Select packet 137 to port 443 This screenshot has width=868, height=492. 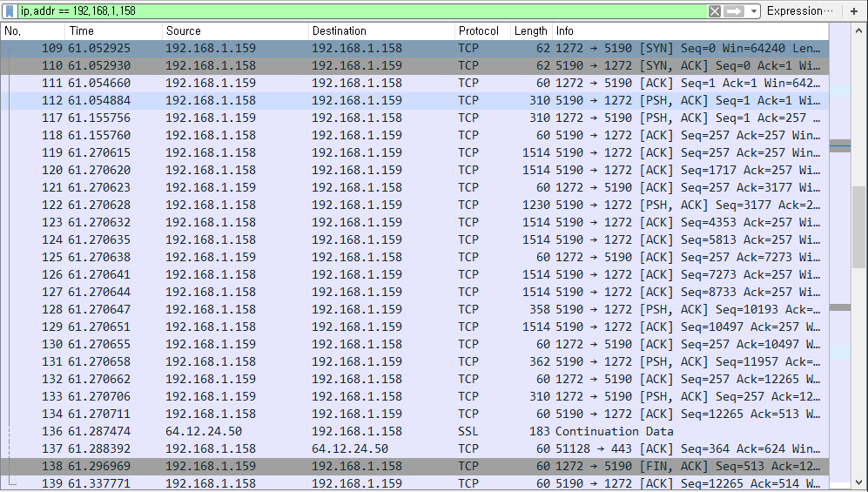click(x=414, y=448)
